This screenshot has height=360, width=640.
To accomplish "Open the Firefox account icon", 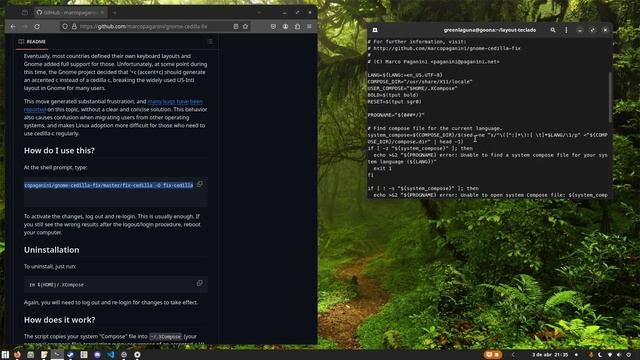I will [285, 27].
